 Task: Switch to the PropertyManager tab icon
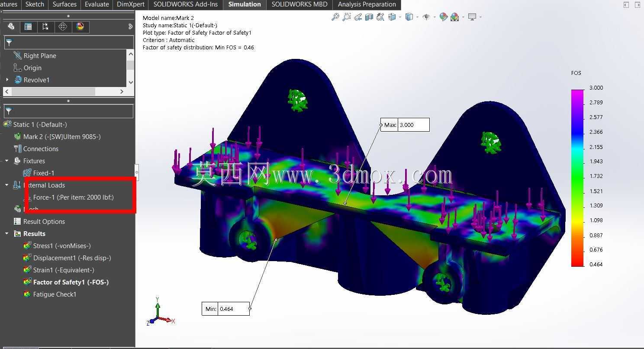28,26
